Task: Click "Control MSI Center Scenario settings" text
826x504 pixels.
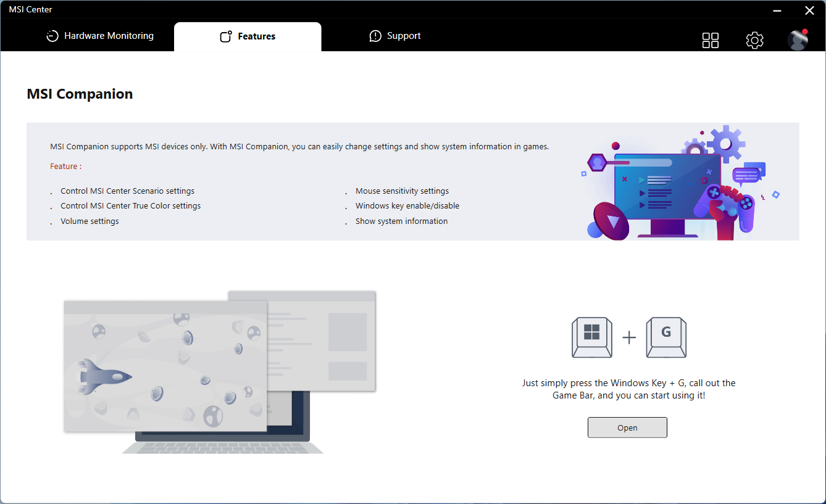Action: pos(127,191)
